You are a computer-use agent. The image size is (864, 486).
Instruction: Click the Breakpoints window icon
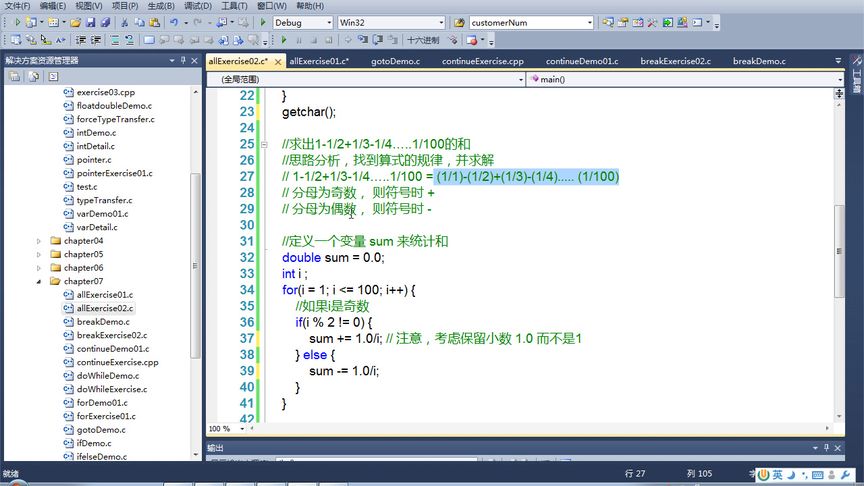click(472, 40)
